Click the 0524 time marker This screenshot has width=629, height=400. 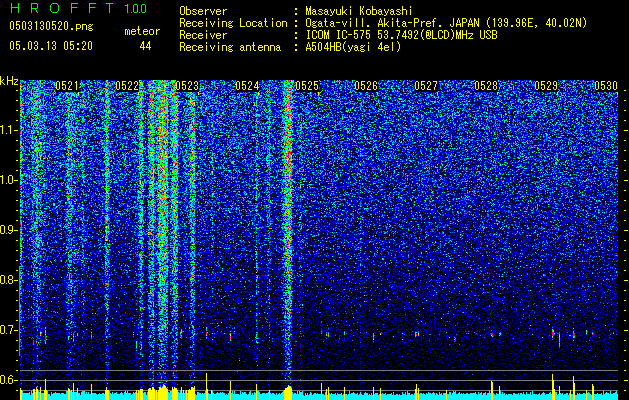coord(247,86)
